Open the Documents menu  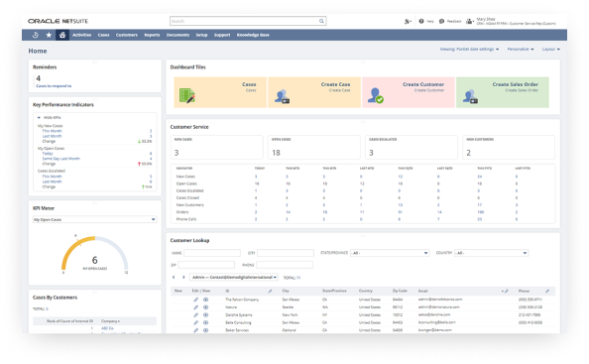pos(178,35)
